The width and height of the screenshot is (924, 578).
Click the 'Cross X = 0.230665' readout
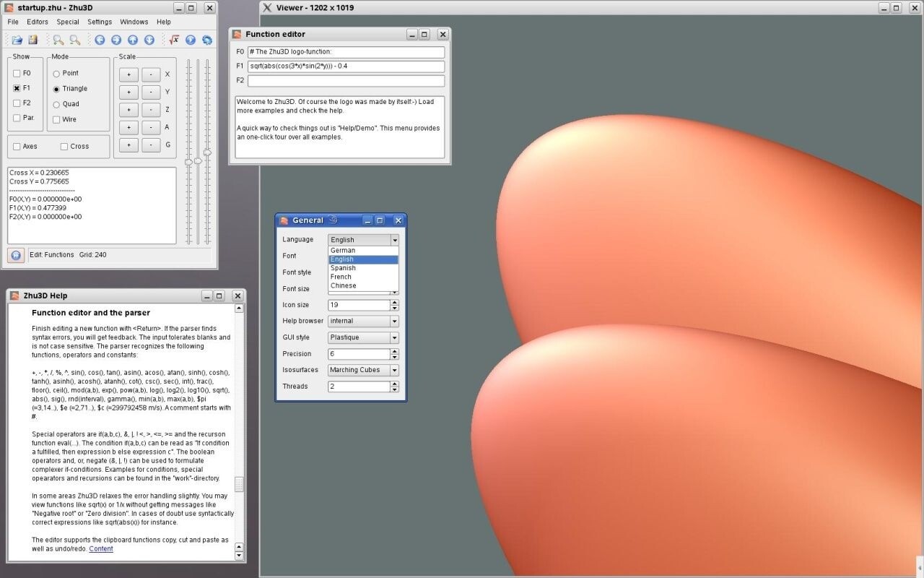coord(39,173)
